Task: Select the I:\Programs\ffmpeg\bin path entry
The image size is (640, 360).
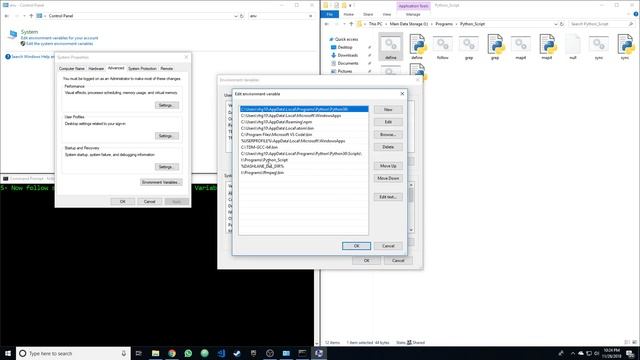Action: click(304, 173)
